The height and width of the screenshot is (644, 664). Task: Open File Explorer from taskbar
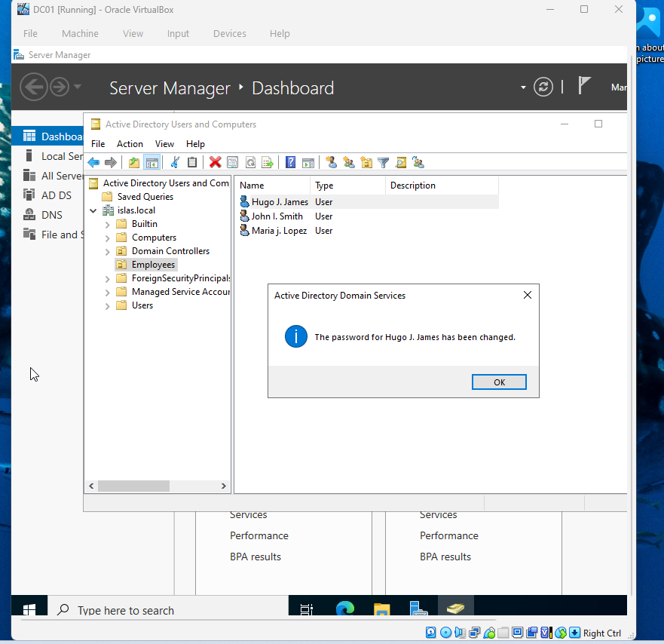click(381, 609)
